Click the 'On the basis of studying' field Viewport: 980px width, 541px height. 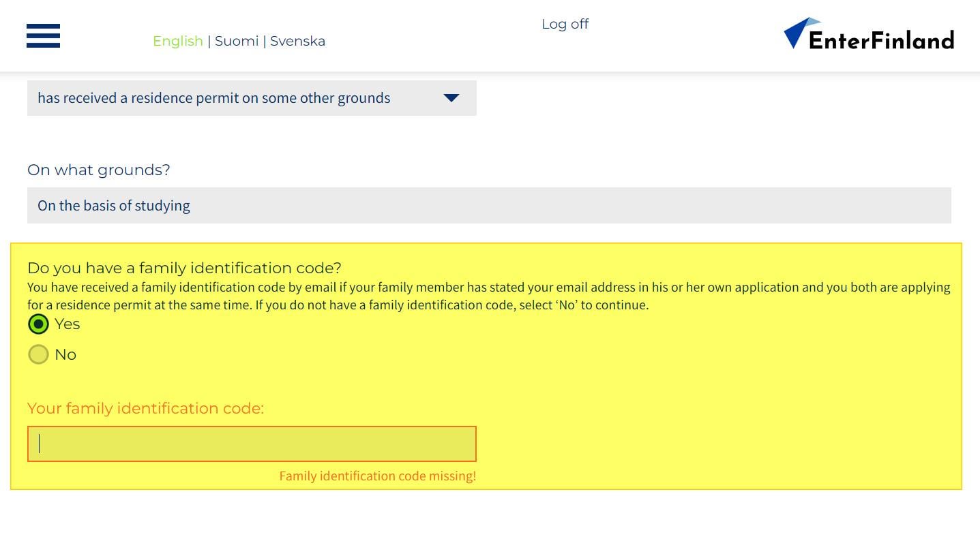(x=489, y=206)
